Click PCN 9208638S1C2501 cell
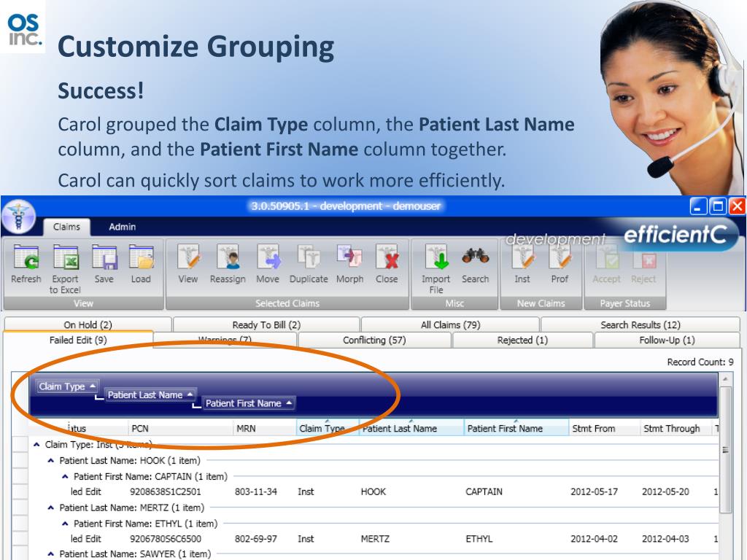Viewport: 747px width, 560px height. point(166,491)
